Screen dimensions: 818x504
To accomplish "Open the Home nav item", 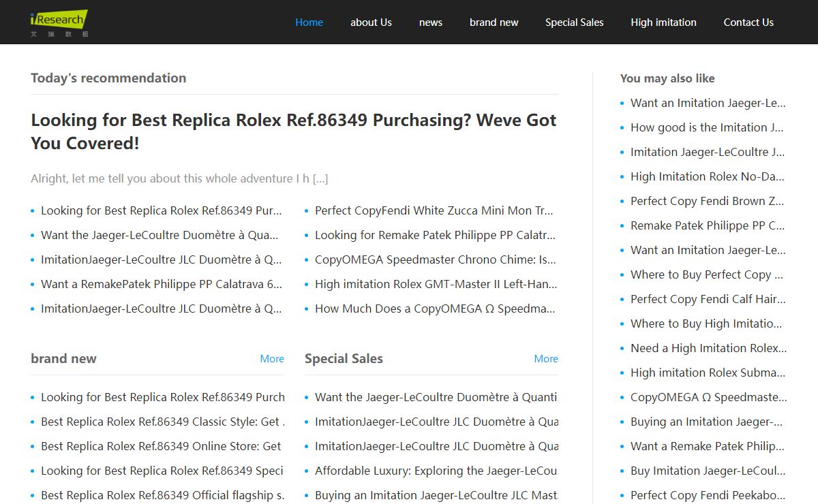I will pos(309,22).
